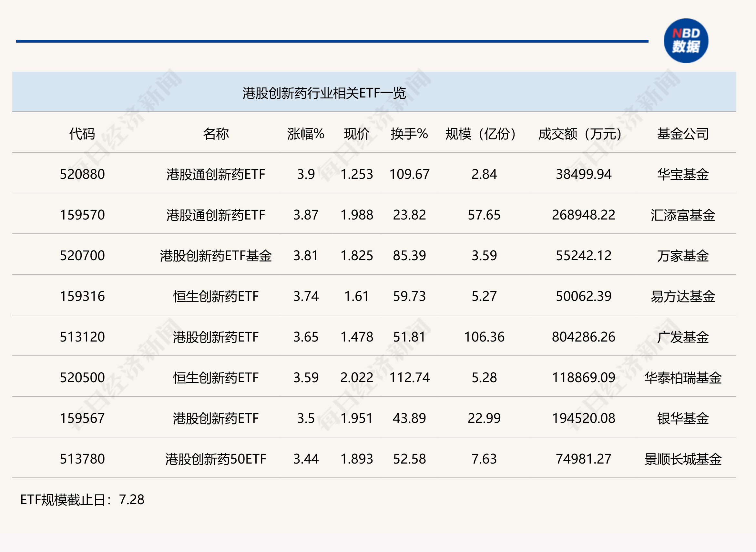Viewport: 756px width, 552px height.
Task: Click fund code 520500
Action: pos(82,378)
